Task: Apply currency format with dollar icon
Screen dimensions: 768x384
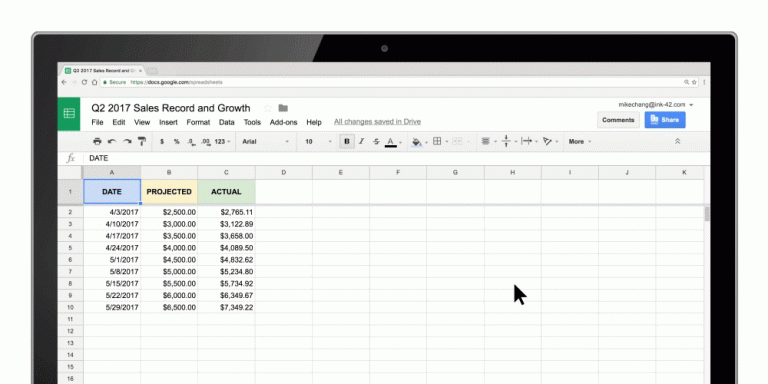Action: pyautogui.click(x=162, y=142)
